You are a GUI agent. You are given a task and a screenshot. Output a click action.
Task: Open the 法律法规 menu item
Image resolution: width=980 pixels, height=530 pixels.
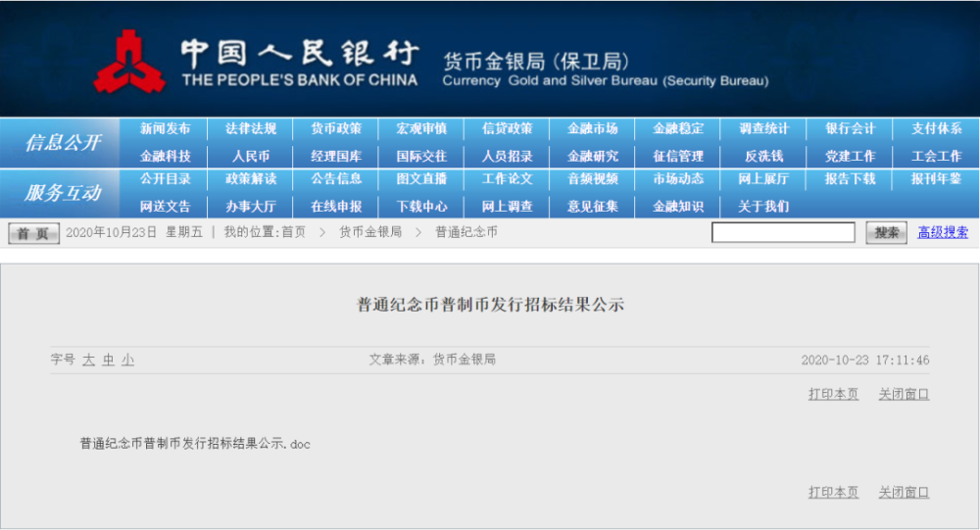pos(251,128)
